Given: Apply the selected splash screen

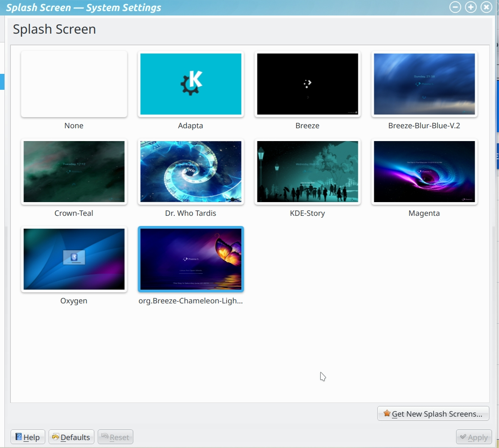Looking at the screenshot, I should pos(474,437).
